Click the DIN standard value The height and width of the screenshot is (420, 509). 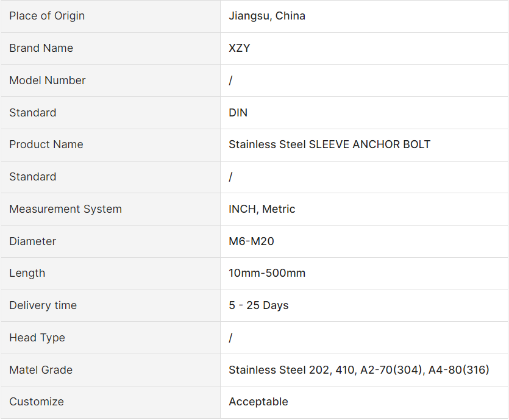[x=238, y=113]
